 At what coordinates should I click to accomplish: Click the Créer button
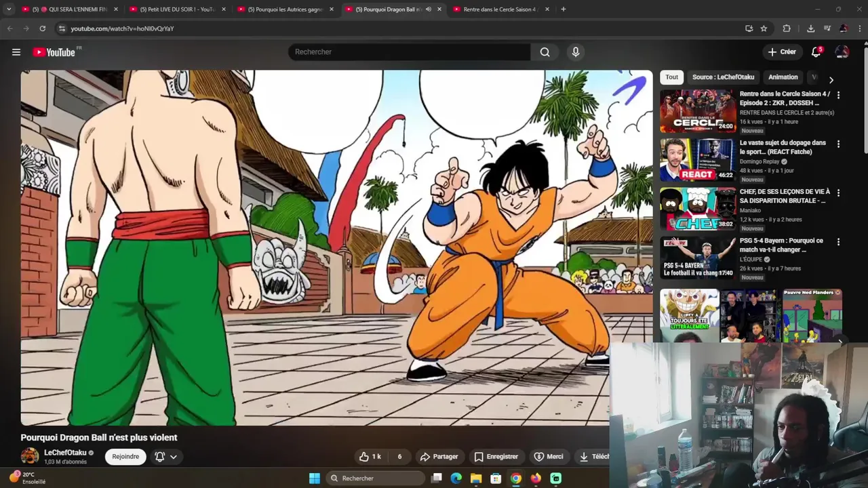782,52
